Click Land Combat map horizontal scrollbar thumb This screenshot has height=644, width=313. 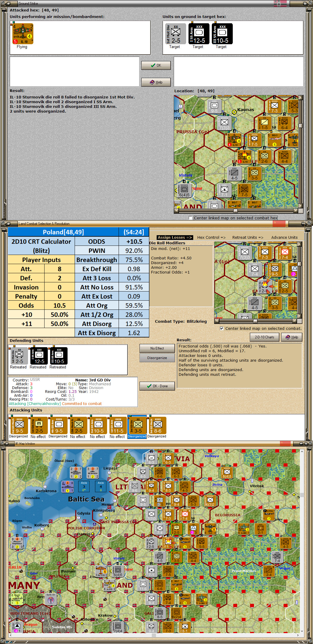point(255,321)
